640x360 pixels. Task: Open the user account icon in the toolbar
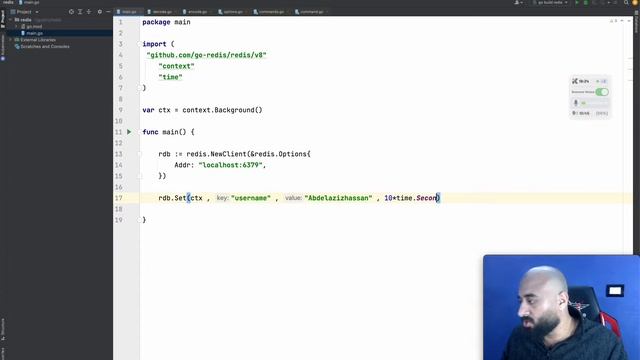click(518, 2)
